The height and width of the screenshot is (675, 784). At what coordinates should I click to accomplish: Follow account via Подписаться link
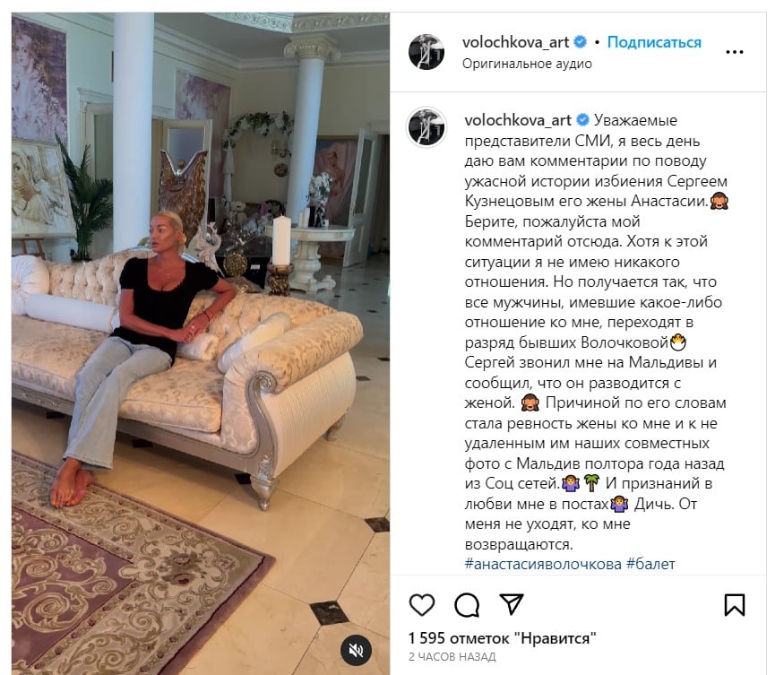point(654,42)
